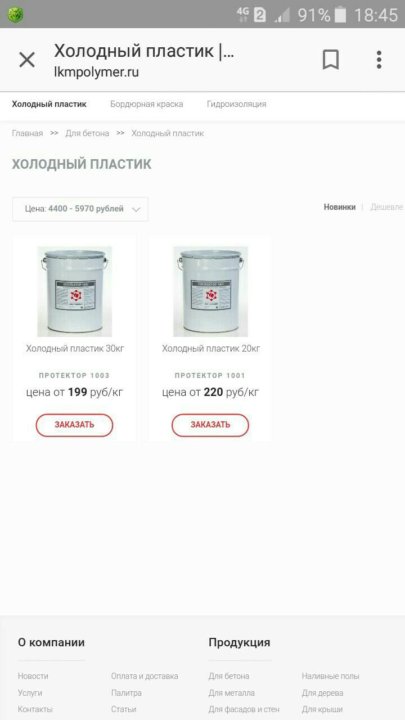Sort products by Новинки
This screenshot has width=405, height=720.
coord(339,207)
